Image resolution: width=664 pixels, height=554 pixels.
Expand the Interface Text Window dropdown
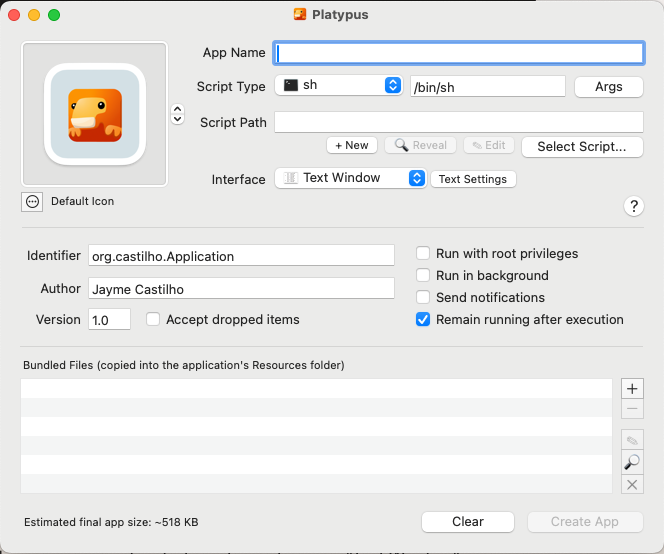pos(351,178)
